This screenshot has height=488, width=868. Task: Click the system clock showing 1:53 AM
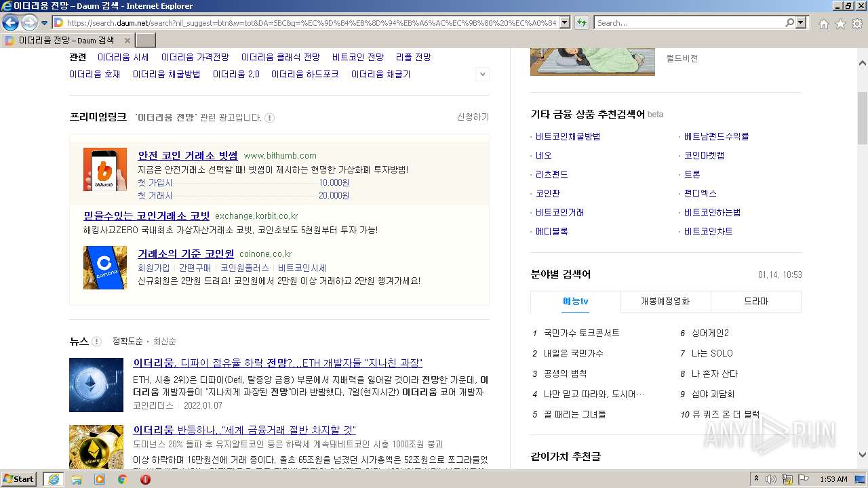tap(833, 479)
